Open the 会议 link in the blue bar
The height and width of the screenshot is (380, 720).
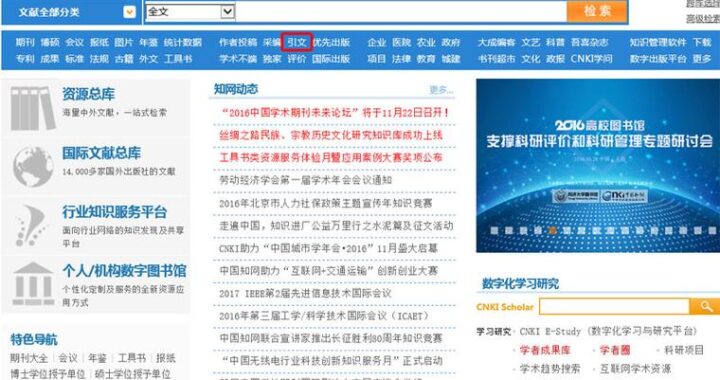pos(74,43)
